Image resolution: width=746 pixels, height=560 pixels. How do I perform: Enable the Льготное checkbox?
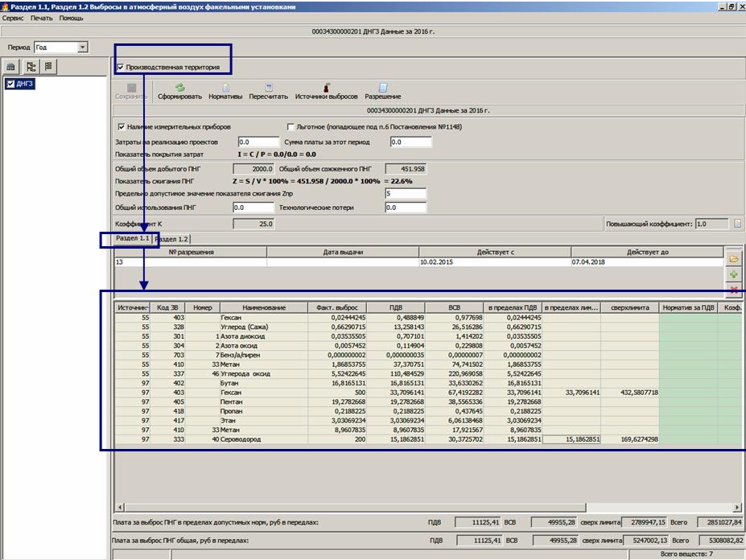(x=291, y=127)
